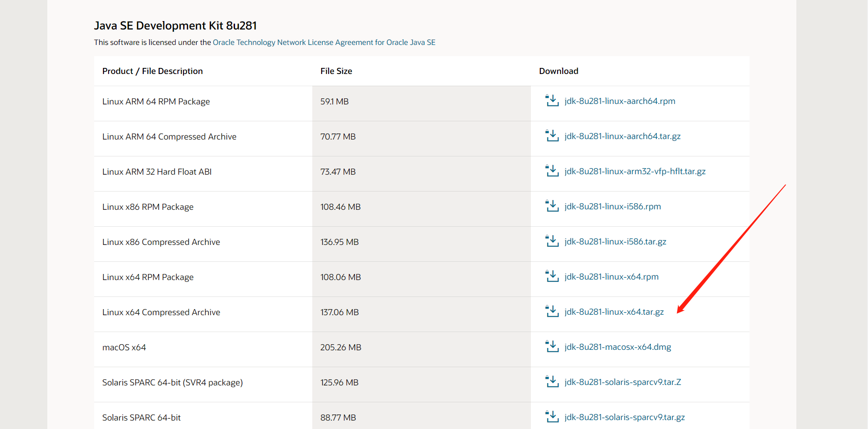
Task: Click file size '70.77 MB'
Action: (x=338, y=137)
